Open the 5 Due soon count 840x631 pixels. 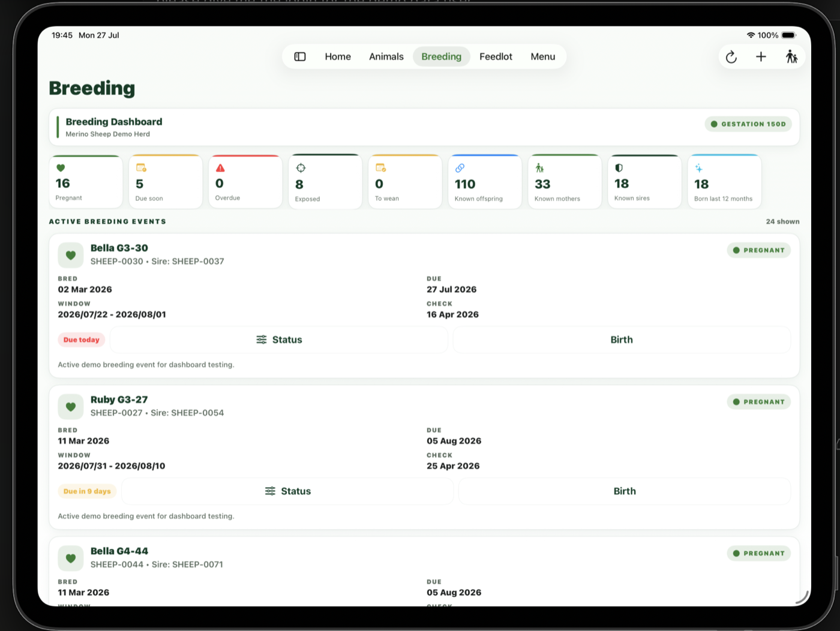pyautogui.click(x=139, y=184)
